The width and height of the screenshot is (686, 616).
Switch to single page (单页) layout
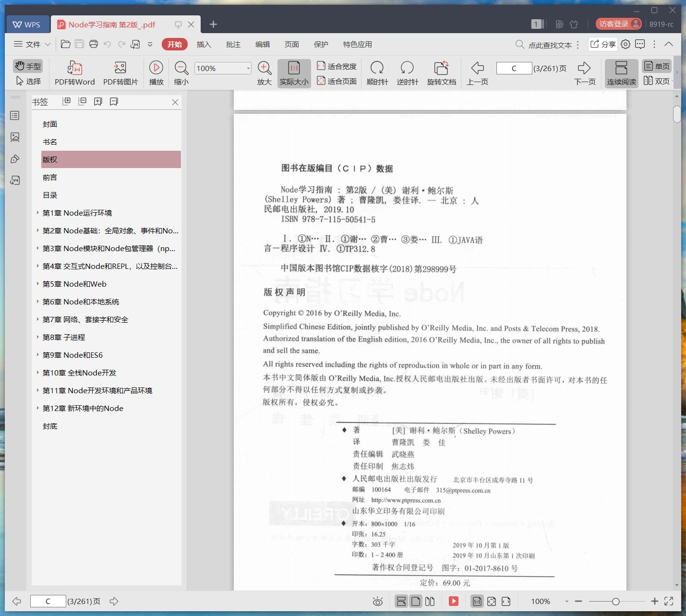657,66
